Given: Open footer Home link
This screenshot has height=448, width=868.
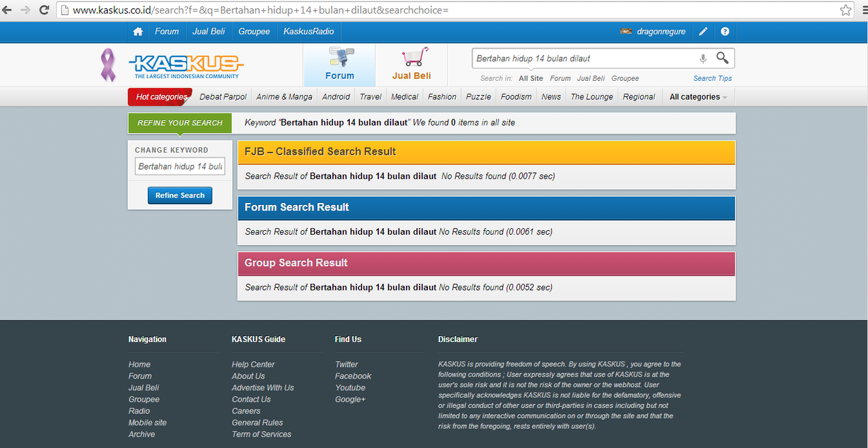Looking at the screenshot, I should pos(140,365).
